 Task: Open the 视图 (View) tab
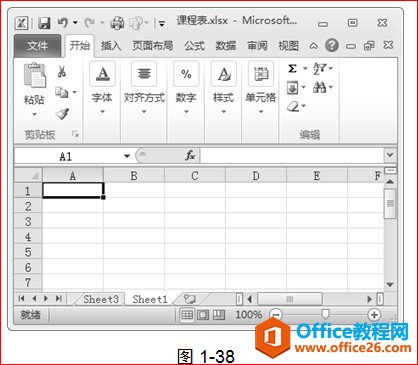288,46
